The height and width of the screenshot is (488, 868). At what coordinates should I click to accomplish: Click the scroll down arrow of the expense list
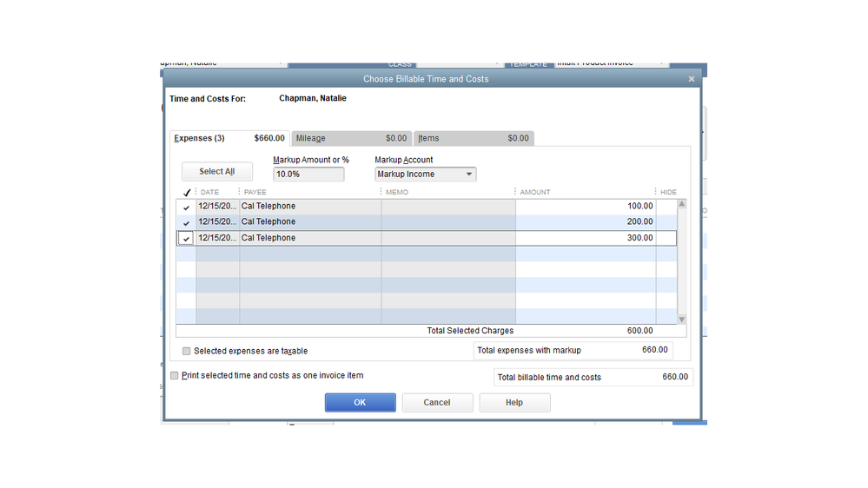point(682,320)
